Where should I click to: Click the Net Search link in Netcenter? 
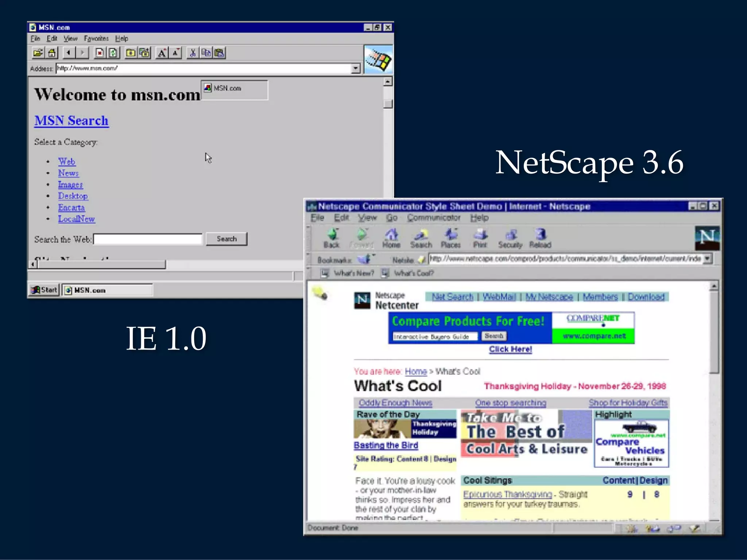point(452,297)
